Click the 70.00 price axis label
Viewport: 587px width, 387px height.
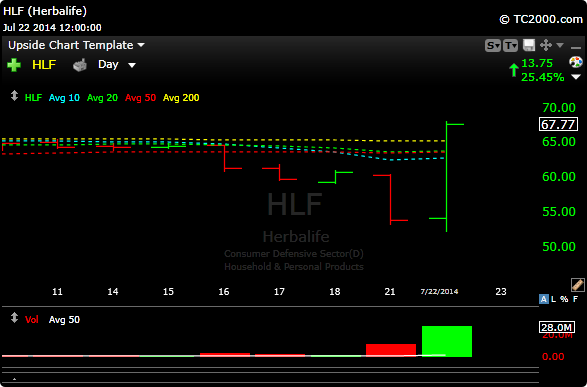(559, 108)
